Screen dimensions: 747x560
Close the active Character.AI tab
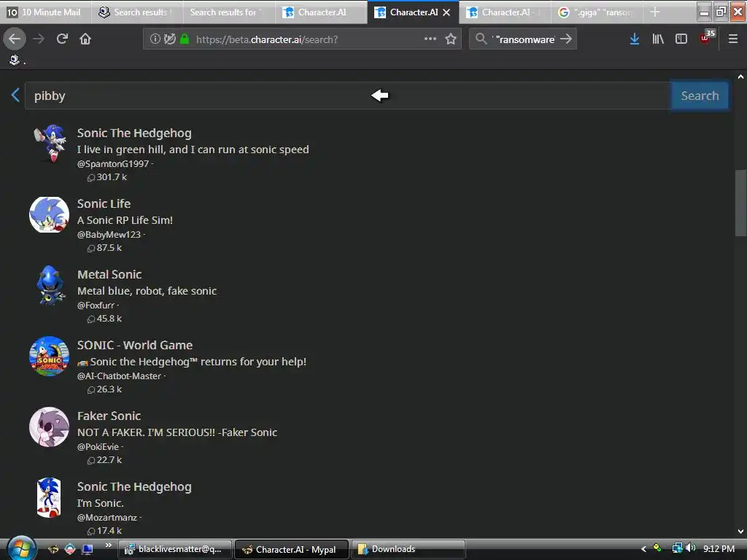pyautogui.click(x=446, y=12)
